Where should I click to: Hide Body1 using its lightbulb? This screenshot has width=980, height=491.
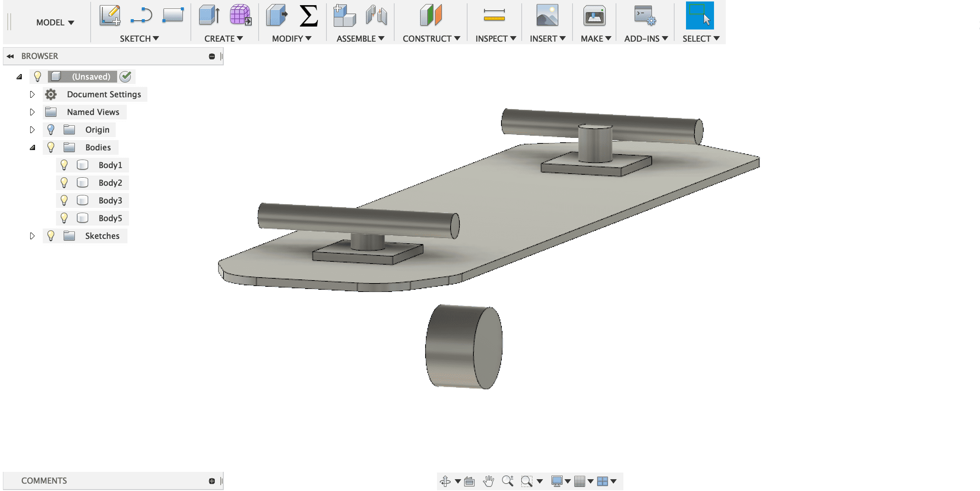64,165
